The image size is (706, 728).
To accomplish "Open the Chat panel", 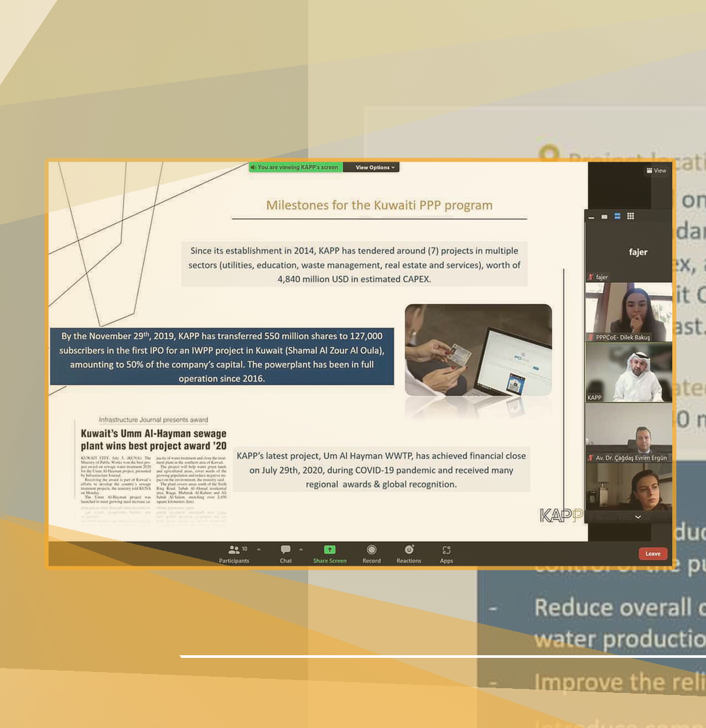I will coord(286,554).
